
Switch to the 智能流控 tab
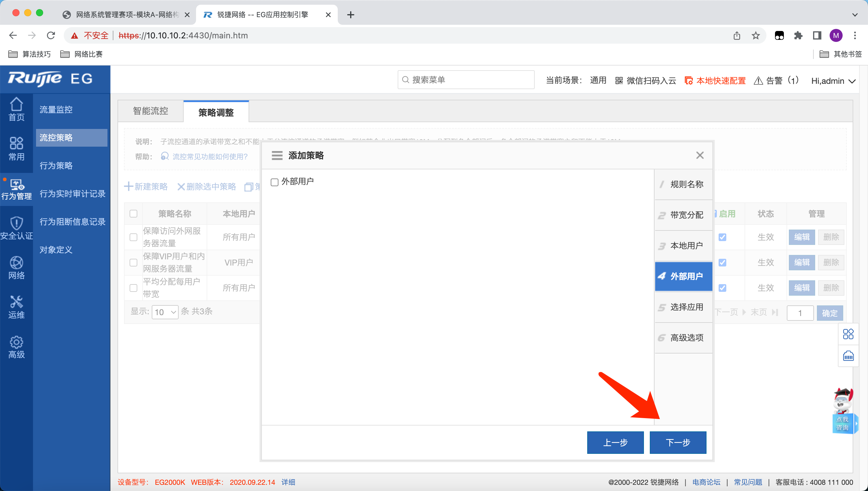tap(151, 111)
